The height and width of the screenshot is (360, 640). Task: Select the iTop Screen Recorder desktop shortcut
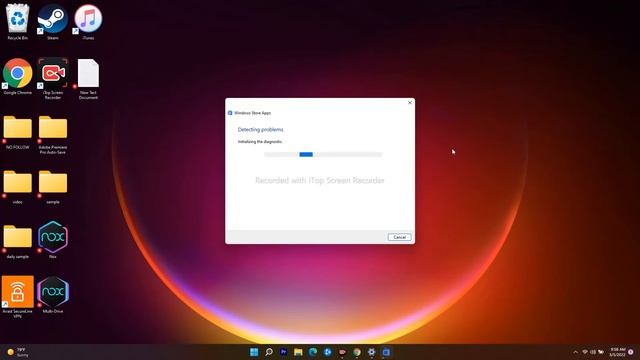tap(53, 78)
